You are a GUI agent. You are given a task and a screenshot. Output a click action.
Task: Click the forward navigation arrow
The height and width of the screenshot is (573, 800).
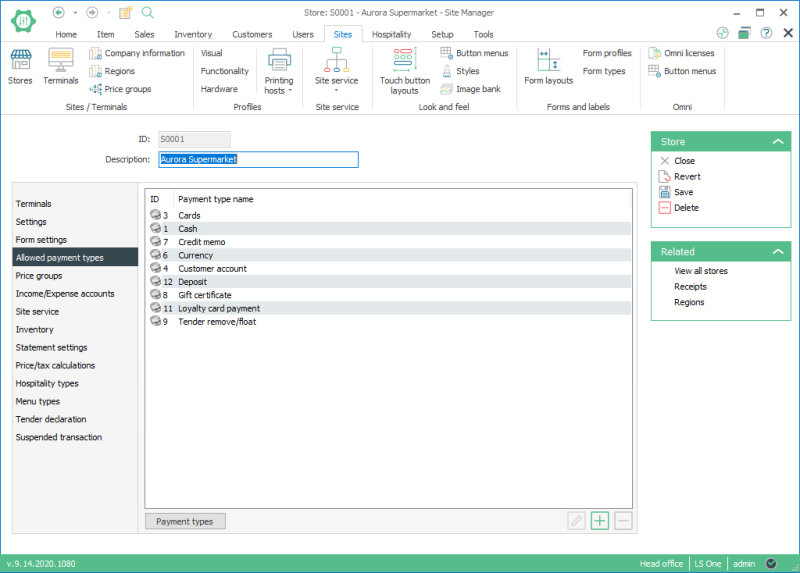[x=92, y=12]
